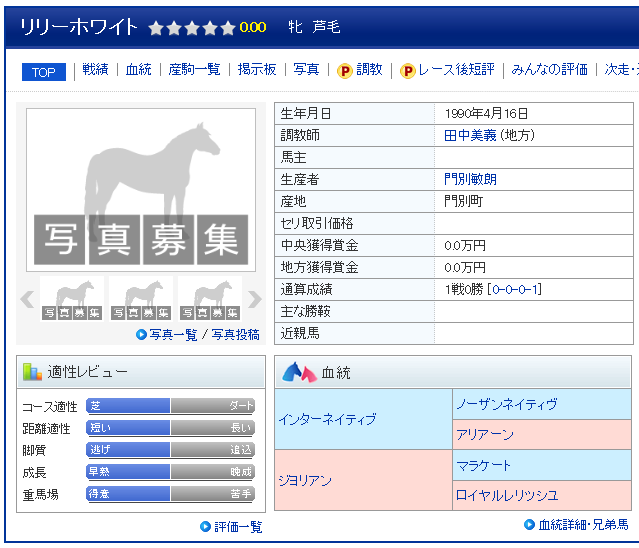Open the みんなの評価 tab
Image resolution: width=639 pixels, height=548 pixels.
pyautogui.click(x=549, y=69)
